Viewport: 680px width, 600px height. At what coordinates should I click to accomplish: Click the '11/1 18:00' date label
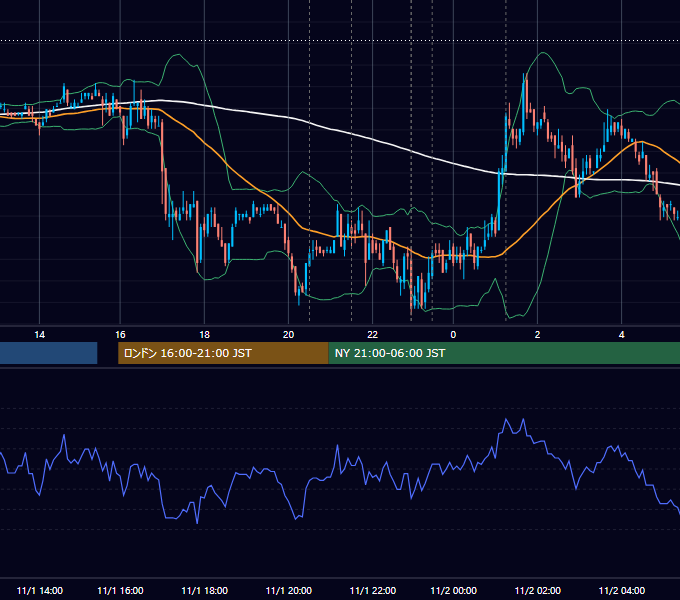click(204, 590)
